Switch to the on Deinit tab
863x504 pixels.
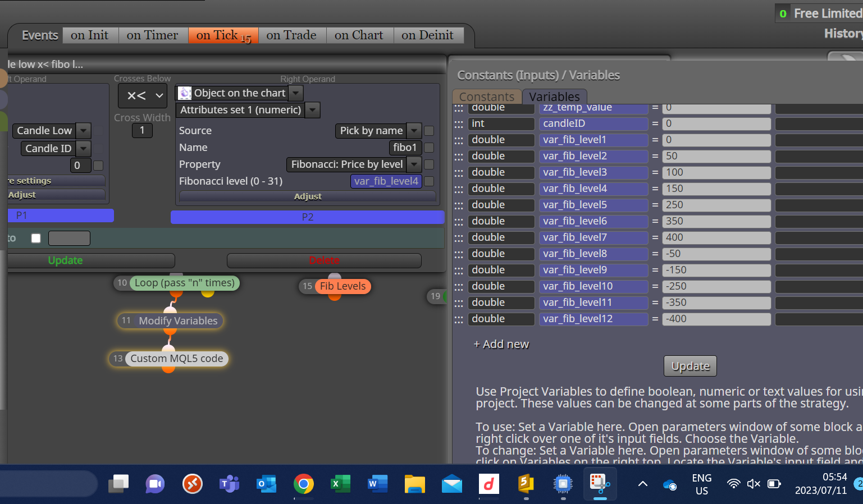[428, 35]
